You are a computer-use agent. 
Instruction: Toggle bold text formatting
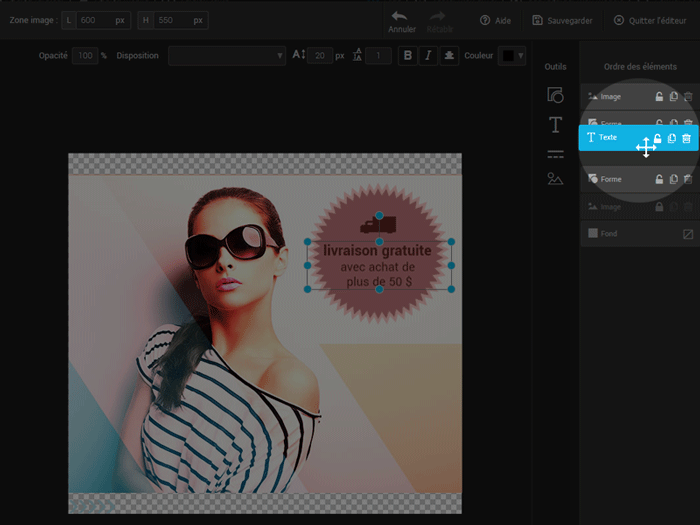(x=406, y=56)
